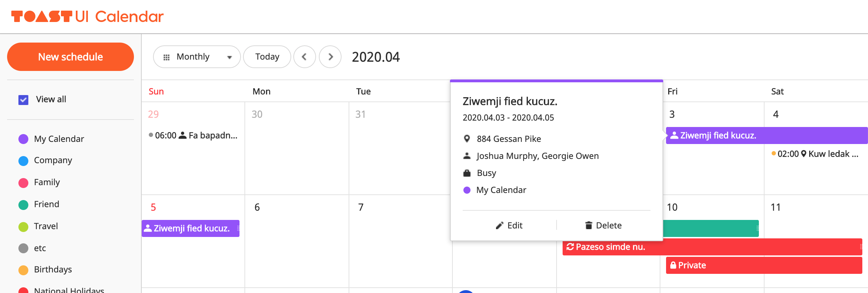The width and height of the screenshot is (868, 293).
Task: Click the attendee icon next to Joshua Murphy
Action: pos(467,155)
